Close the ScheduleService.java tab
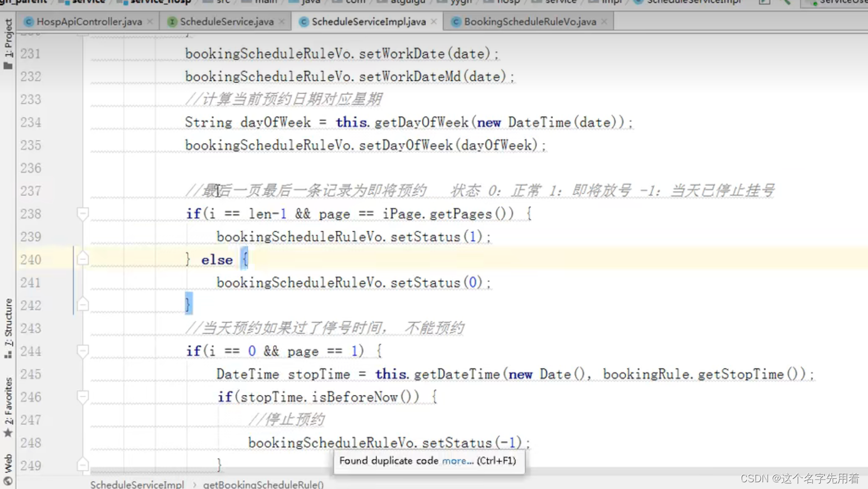868x489 pixels. click(x=282, y=22)
